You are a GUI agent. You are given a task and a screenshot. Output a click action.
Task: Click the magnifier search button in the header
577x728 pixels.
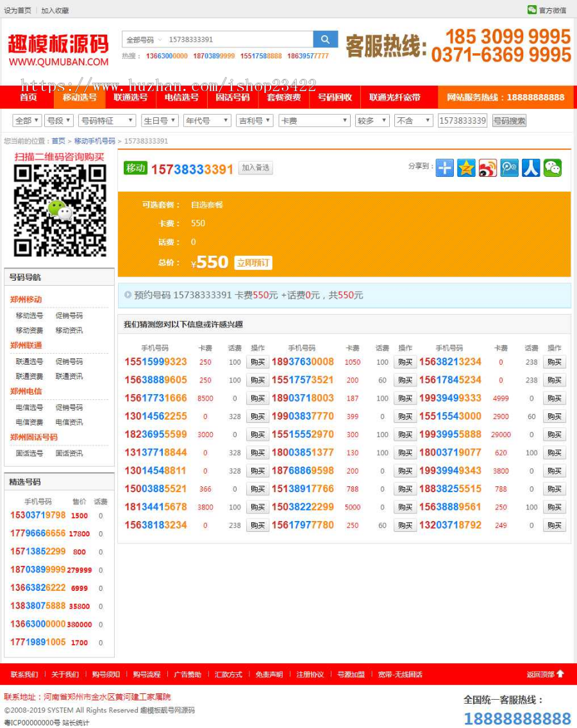[325, 39]
